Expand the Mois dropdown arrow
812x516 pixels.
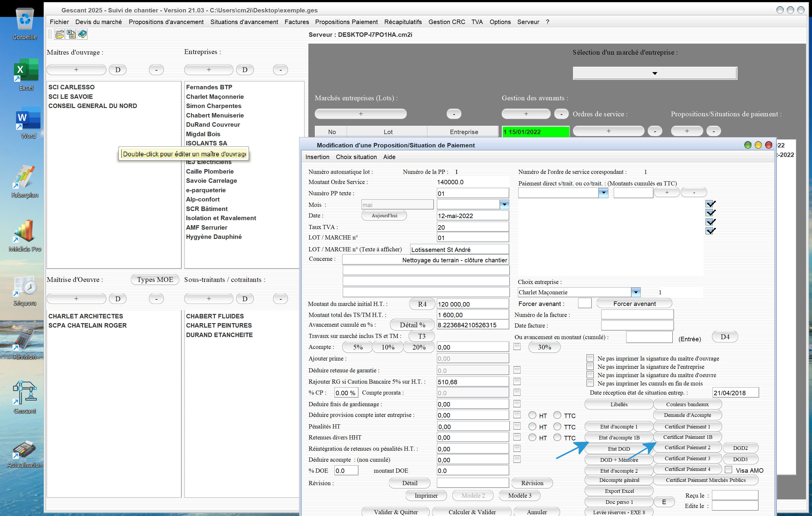click(504, 204)
